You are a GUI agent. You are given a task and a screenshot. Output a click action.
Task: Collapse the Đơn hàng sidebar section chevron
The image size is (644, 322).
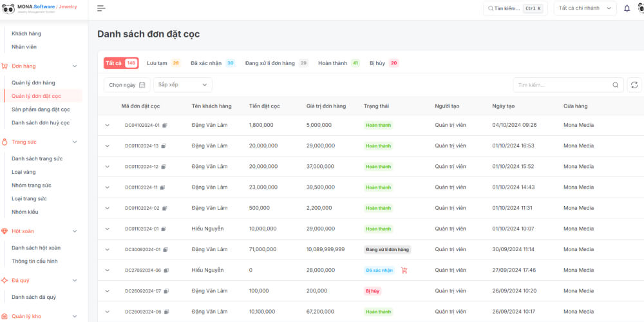(x=75, y=66)
